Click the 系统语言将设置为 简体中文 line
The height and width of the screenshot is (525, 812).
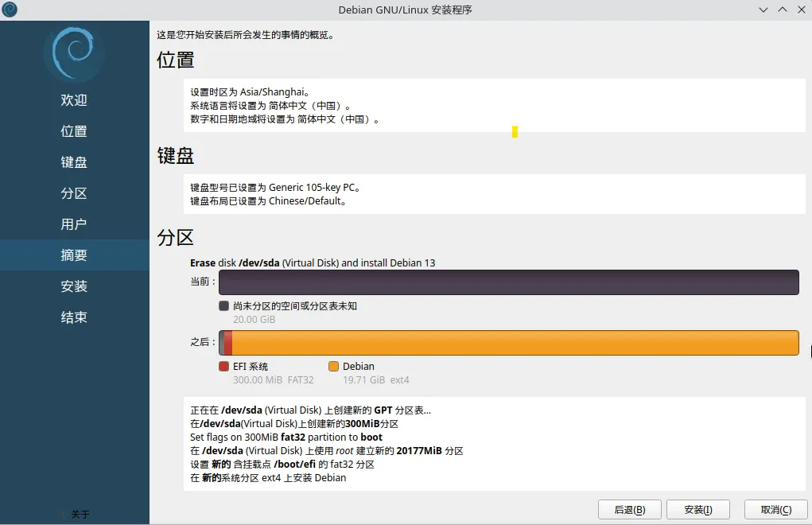(x=270, y=106)
